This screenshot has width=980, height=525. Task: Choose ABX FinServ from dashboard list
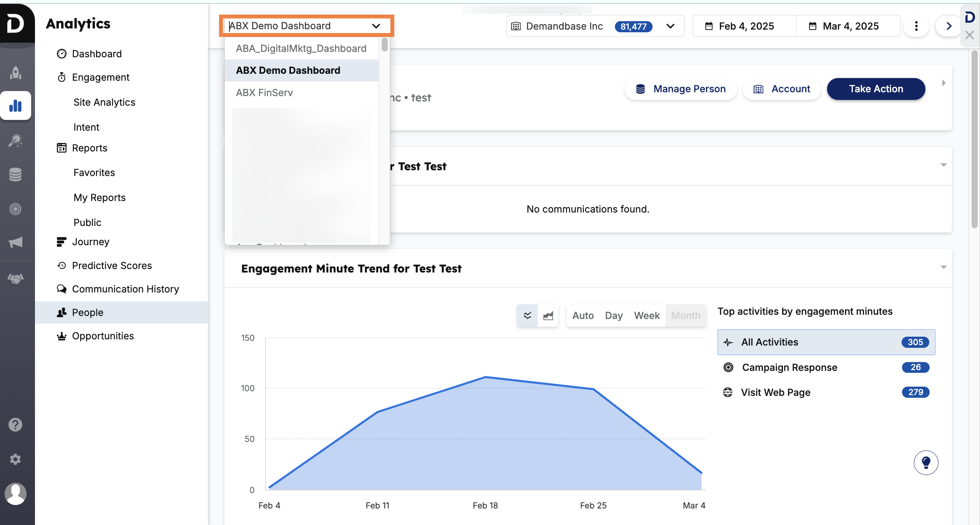pos(301,93)
